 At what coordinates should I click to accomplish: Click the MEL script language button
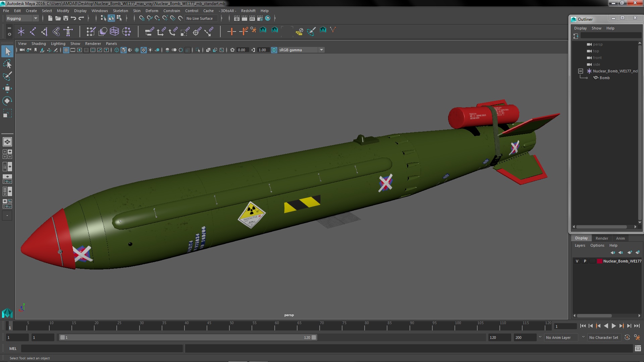click(x=13, y=349)
